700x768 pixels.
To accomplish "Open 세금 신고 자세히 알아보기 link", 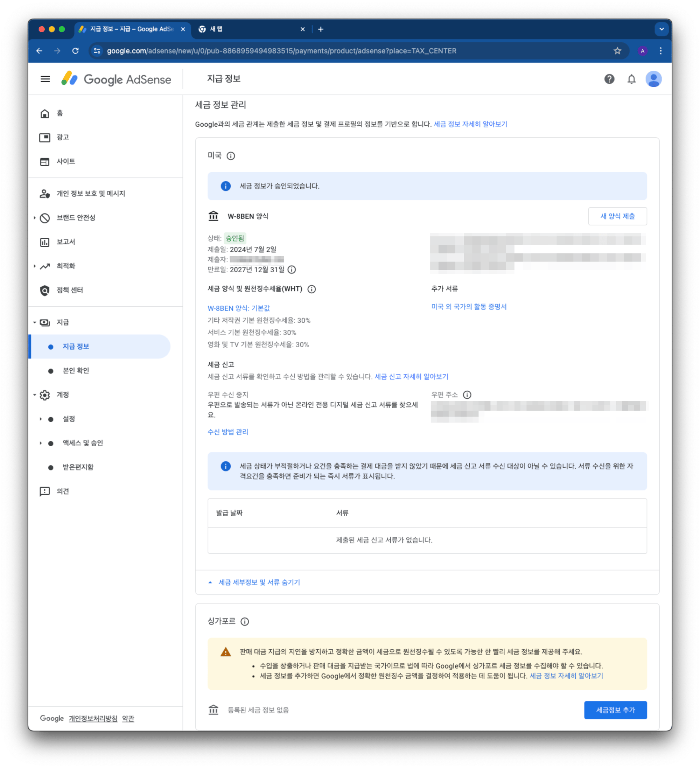I will [x=411, y=376].
